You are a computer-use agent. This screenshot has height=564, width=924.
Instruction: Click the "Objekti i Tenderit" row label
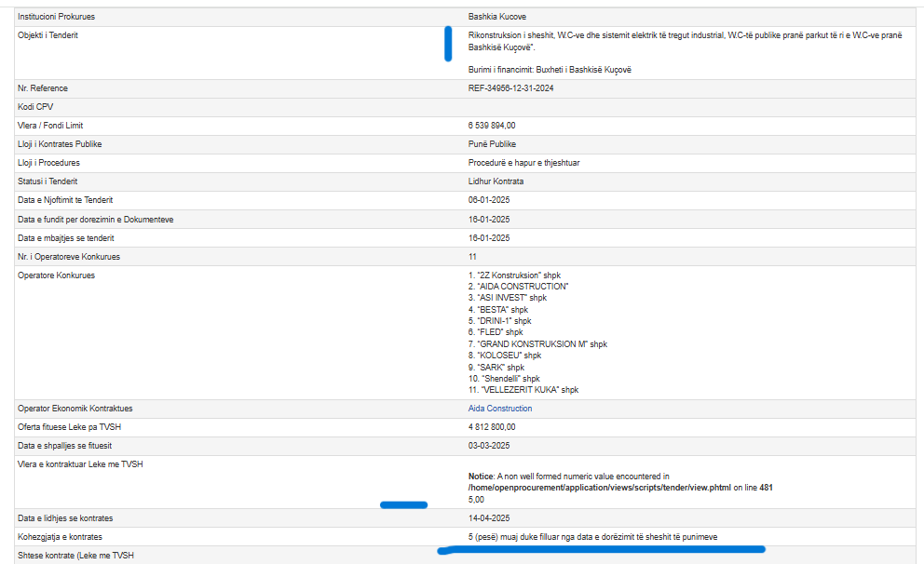click(x=48, y=35)
